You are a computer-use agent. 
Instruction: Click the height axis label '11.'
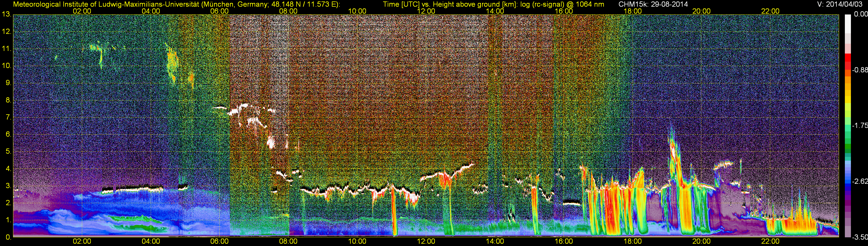point(6,49)
